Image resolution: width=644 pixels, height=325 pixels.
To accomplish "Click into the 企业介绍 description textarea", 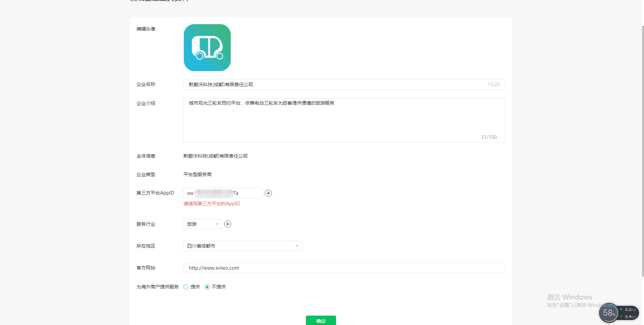I will click(x=344, y=120).
